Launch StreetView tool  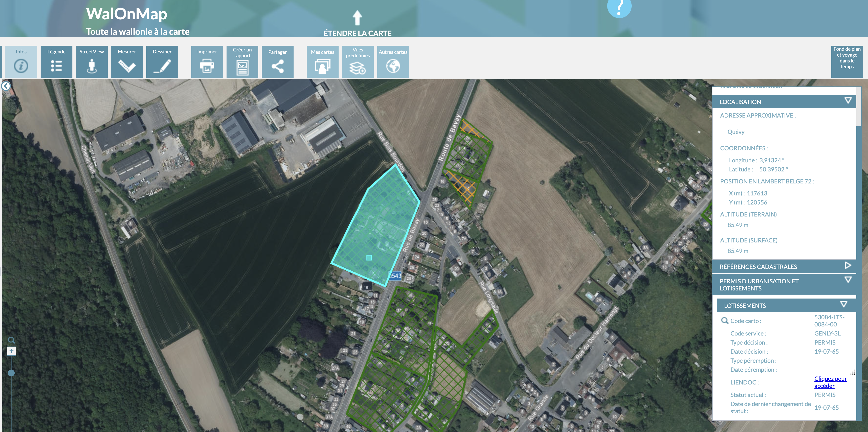(92, 61)
